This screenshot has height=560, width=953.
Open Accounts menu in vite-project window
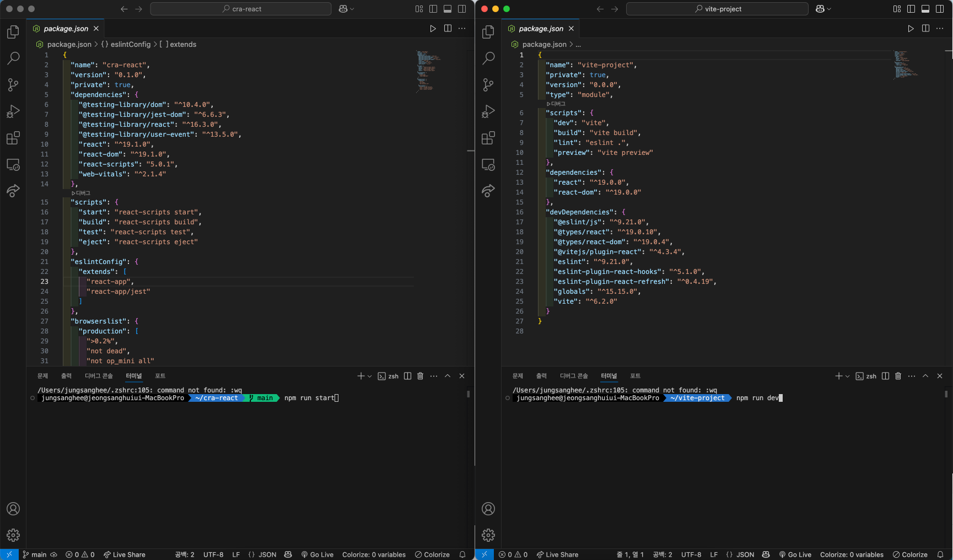point(488,509)
